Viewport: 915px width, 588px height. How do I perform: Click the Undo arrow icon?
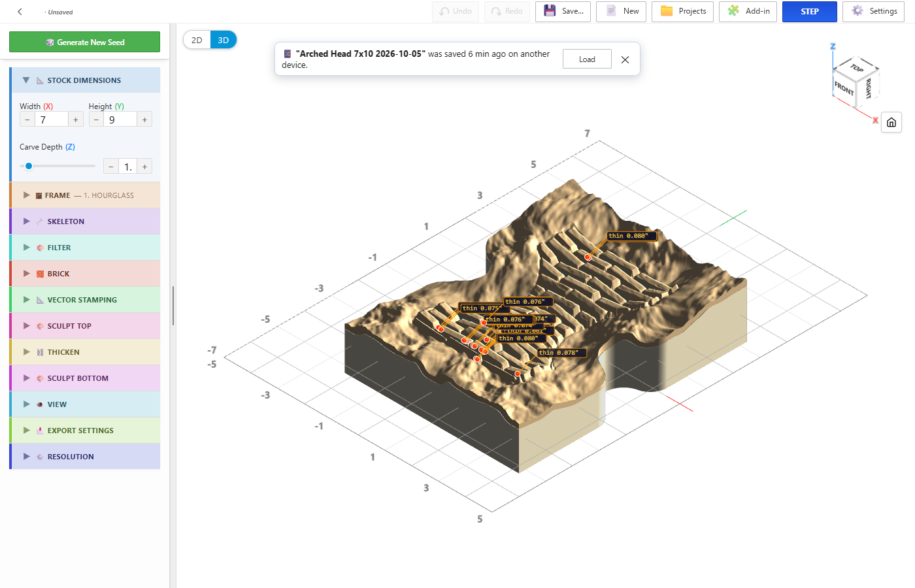coord(444,12)
